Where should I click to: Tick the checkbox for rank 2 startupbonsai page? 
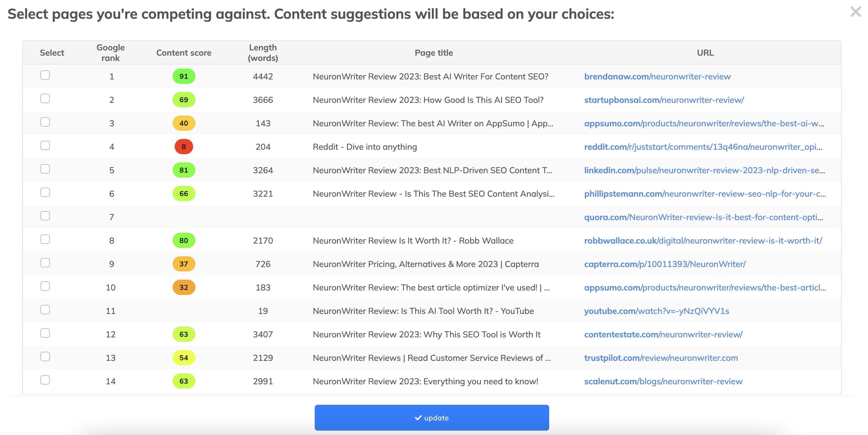click(x=45, y=99)
